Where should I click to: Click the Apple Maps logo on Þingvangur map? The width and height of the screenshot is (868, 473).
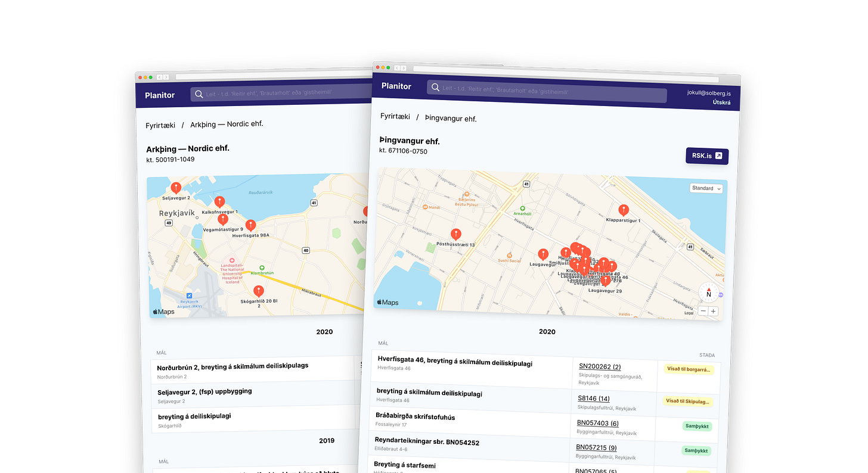pos(387,302)
